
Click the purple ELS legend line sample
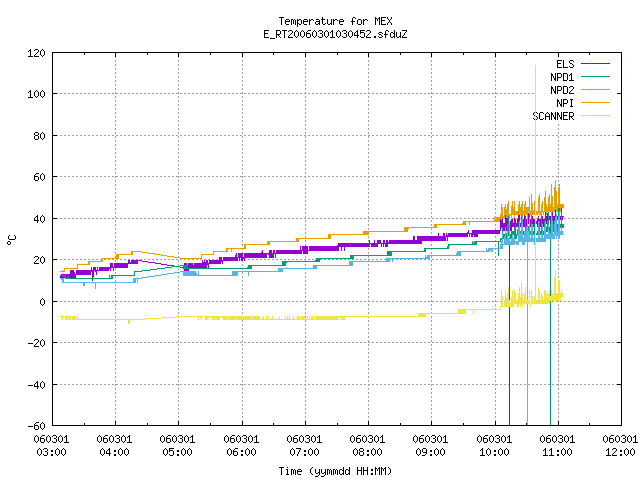pyautogui.click(x=595, y=64)
